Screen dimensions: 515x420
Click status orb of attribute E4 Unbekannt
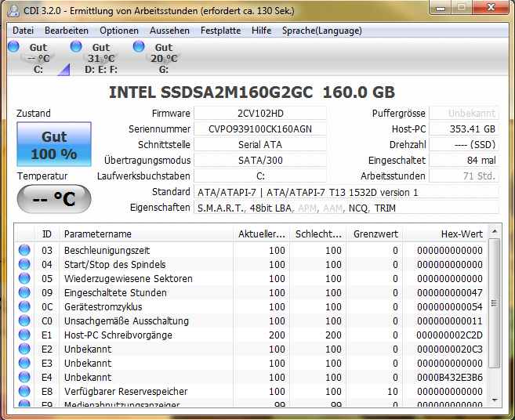(24, 378)
